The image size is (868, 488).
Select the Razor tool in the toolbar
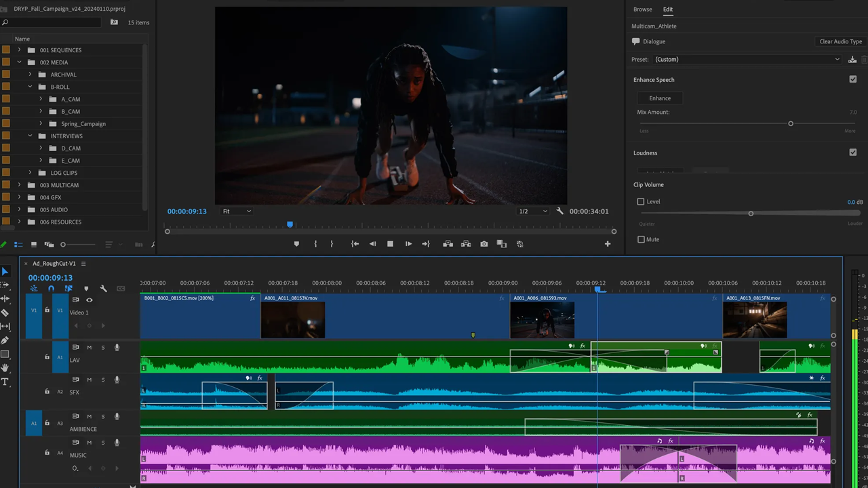pos(5,312)
